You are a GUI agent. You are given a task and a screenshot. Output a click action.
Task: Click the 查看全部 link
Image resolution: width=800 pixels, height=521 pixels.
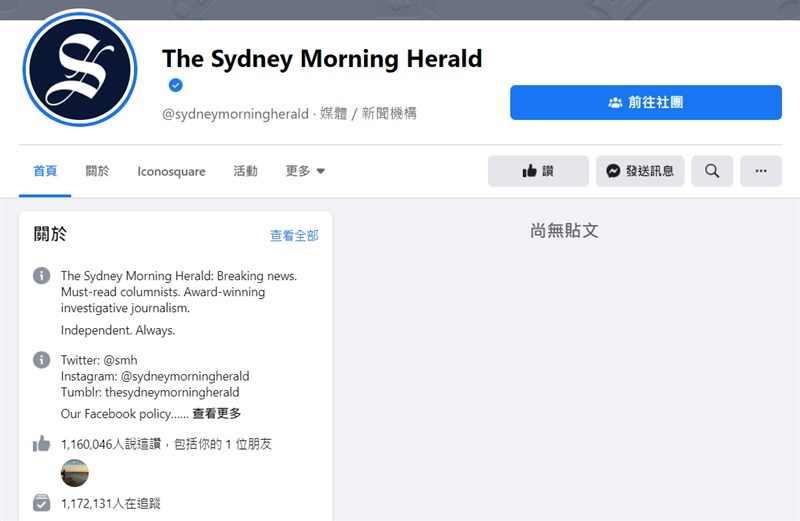pyautogui.click(x=294, y=235)
